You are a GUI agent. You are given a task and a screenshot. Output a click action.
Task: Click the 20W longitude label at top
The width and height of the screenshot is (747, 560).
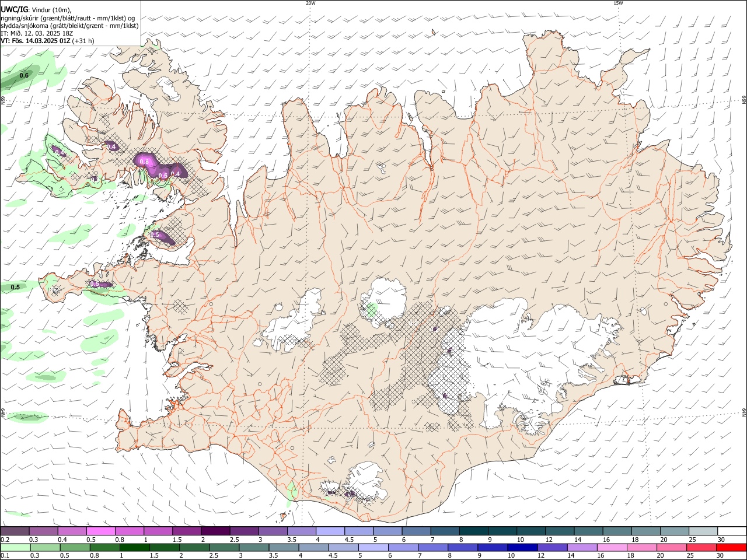click(310, 3)
